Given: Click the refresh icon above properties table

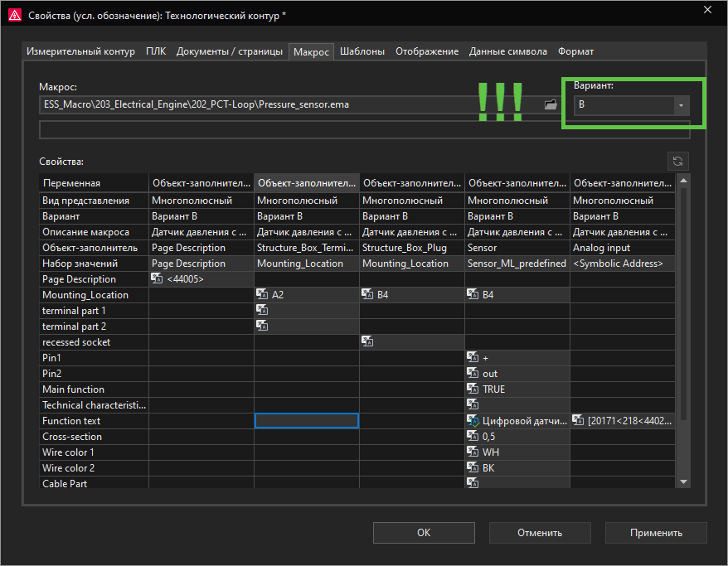Looking at the screenshot, I should point(677,162).
